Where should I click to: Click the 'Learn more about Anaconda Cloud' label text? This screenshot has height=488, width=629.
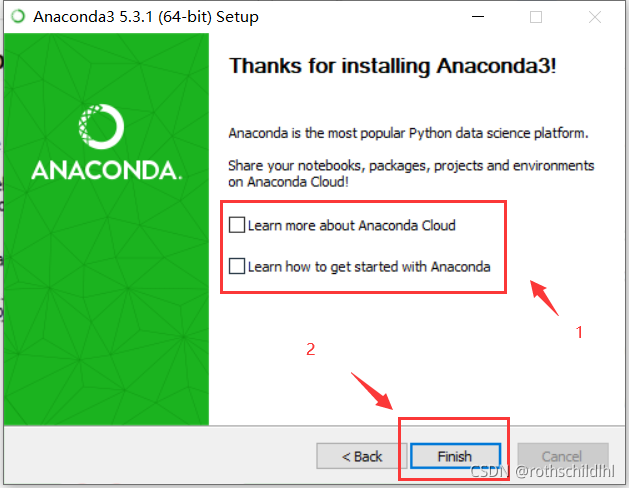click(351, 225)
